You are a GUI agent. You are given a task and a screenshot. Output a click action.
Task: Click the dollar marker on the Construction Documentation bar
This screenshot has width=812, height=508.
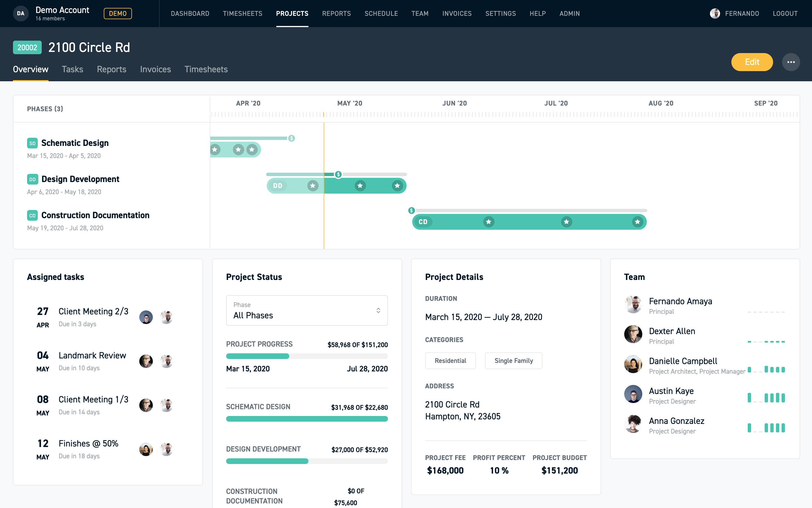(411, 211)
